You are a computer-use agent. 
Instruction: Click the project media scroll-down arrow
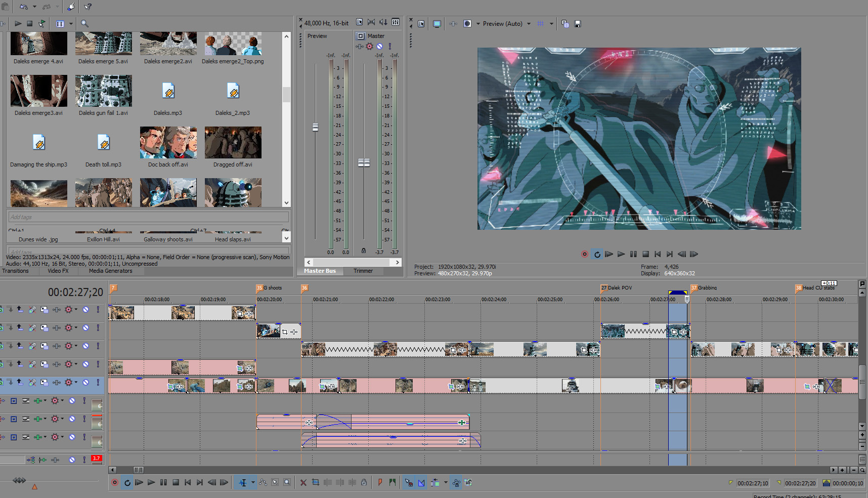(x=287, y=203)
